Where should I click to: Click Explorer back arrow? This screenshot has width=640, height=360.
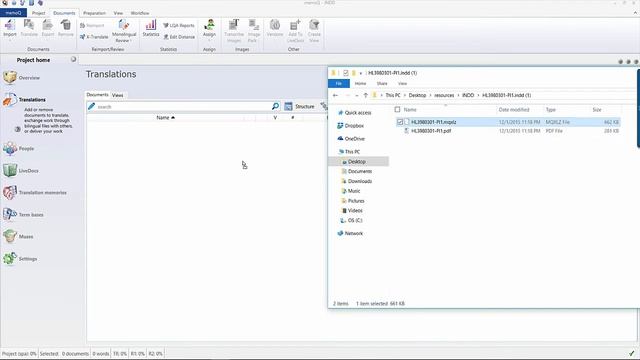[336, 95]
